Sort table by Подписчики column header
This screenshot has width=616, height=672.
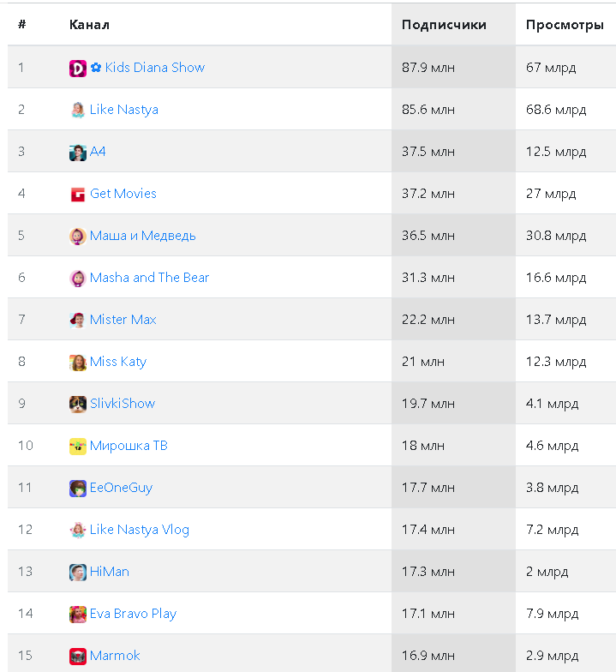444,25
